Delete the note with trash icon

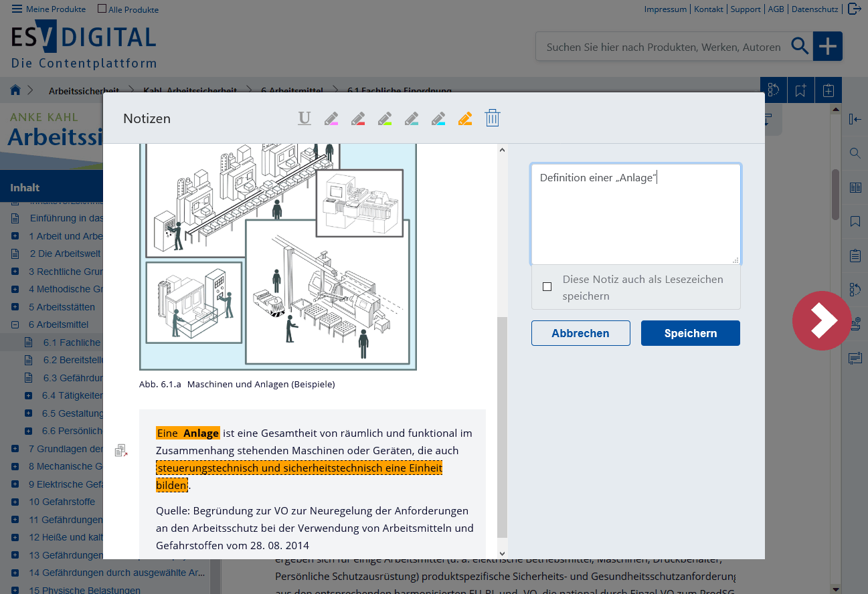pyautogui.click(x=493, y=118)
